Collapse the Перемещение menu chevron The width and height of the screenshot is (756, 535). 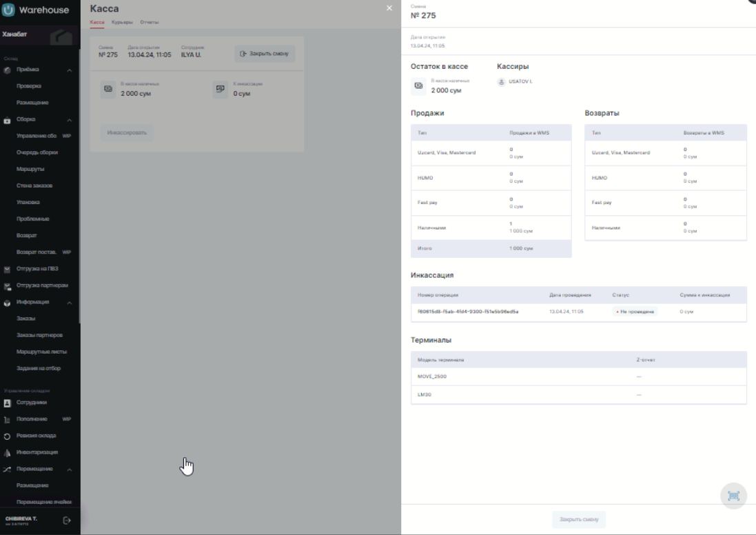point(70,470)
